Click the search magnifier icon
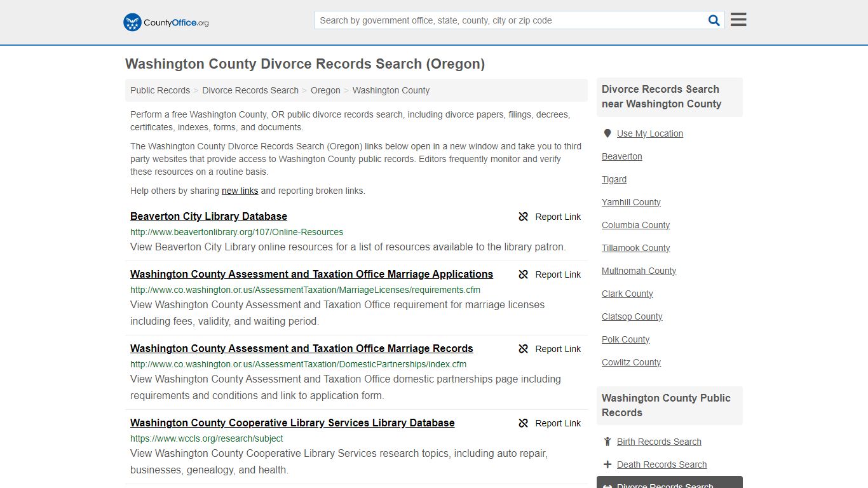This screenshot has width=868, height=488. pyautogui.click(x=714, y=20)
